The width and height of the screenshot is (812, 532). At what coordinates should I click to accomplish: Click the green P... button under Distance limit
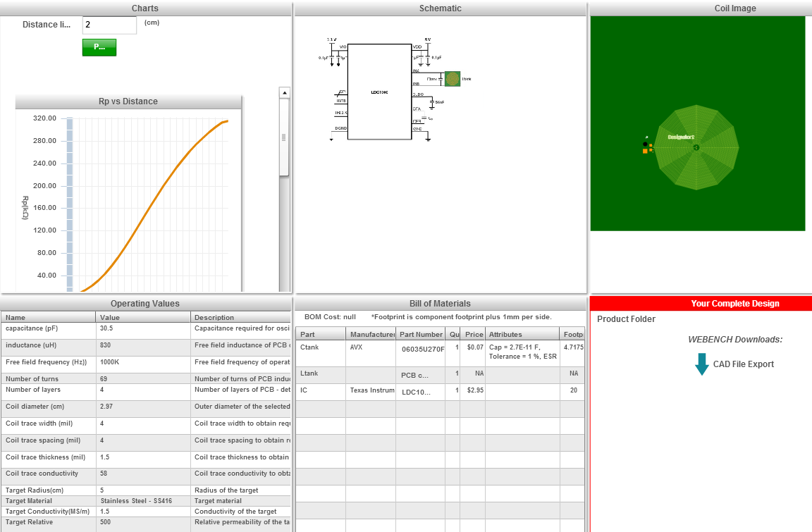(99, 47)
